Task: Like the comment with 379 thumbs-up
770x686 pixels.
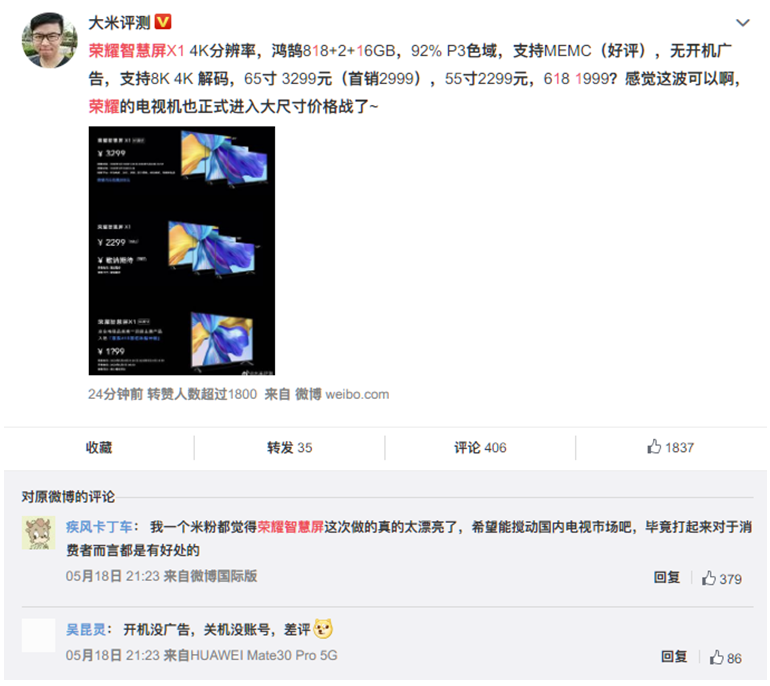Action: 721,578
